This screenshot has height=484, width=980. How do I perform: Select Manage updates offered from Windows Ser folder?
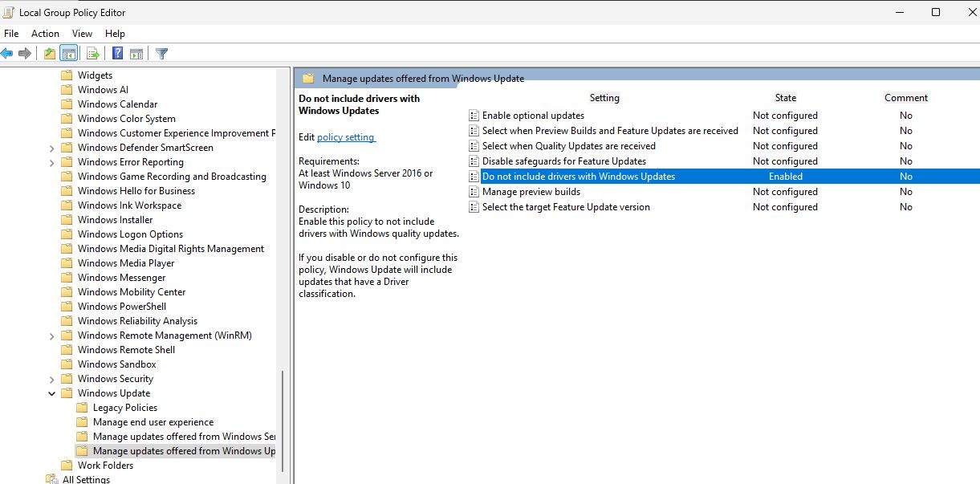point(184,437)
